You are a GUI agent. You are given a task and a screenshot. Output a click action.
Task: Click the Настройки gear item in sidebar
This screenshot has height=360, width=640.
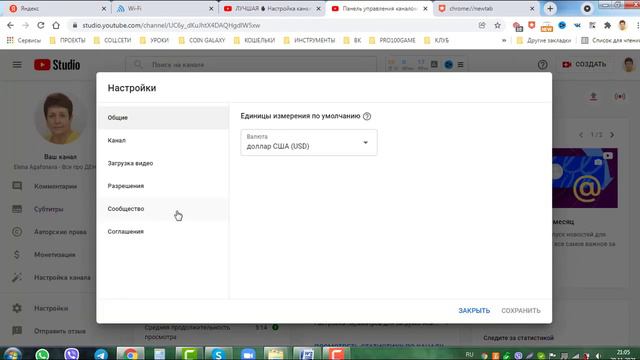pyautogui.click(x=48, y=308)
